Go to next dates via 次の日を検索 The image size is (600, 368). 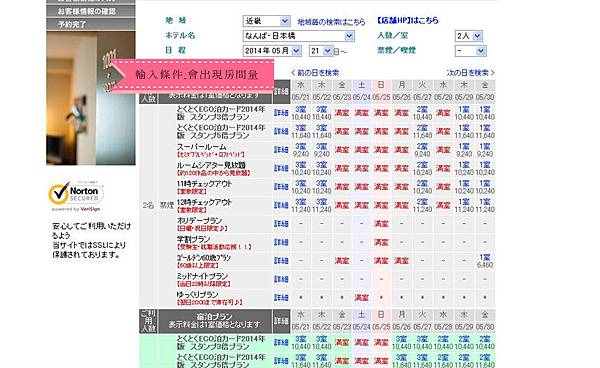tap(470, 73)
